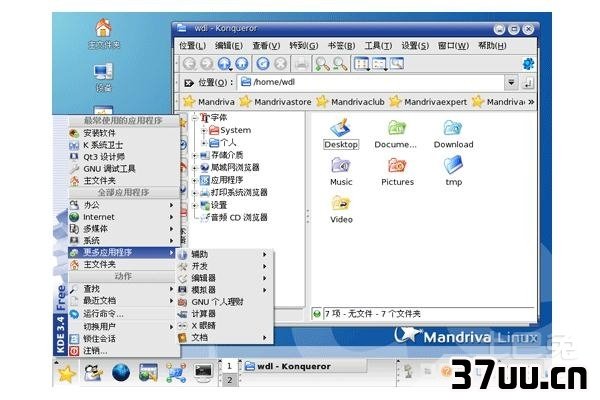Launch 安装软件 from K menu
Screen dimensions: 600x400
pyautogui.click(x=122, y=133)
